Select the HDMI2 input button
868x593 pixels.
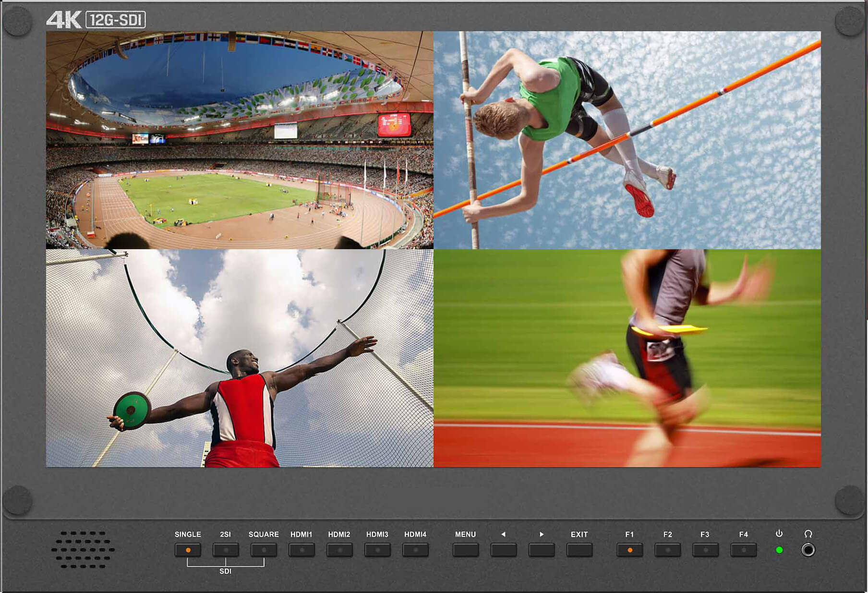tap(339, 550)
